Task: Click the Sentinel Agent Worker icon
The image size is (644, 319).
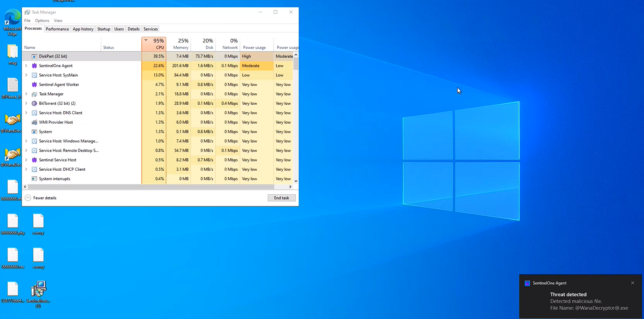Action: tap(34, 85)
